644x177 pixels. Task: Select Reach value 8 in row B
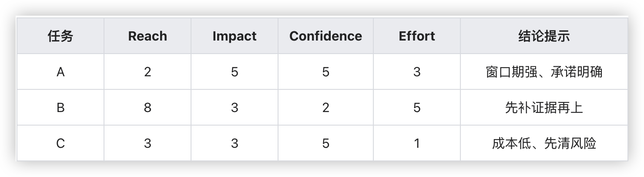[148, 108]
